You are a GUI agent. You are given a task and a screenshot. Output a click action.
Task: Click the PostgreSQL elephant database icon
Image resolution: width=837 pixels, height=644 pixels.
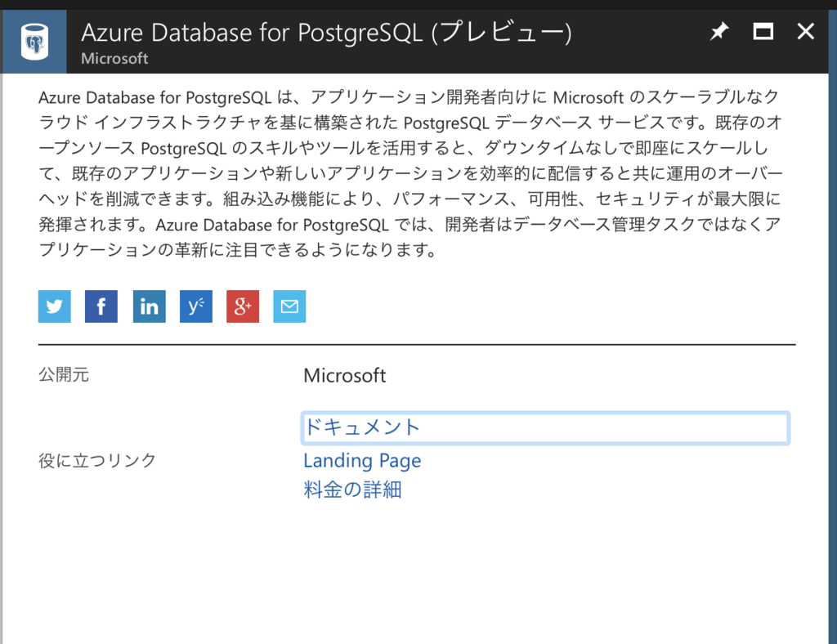(x=34, y=42)
